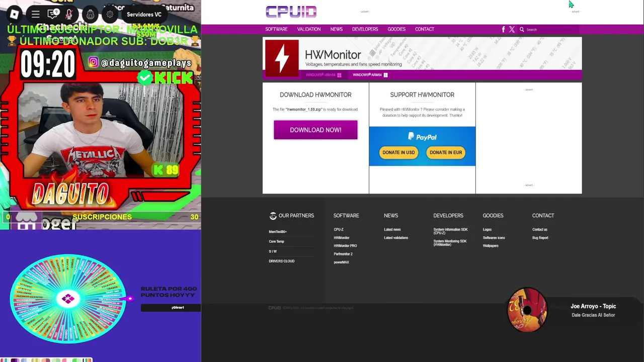Click the DOWNLOAD NOW! button
This screenshot has width=644, height=362.
click(x=315, y=130)
